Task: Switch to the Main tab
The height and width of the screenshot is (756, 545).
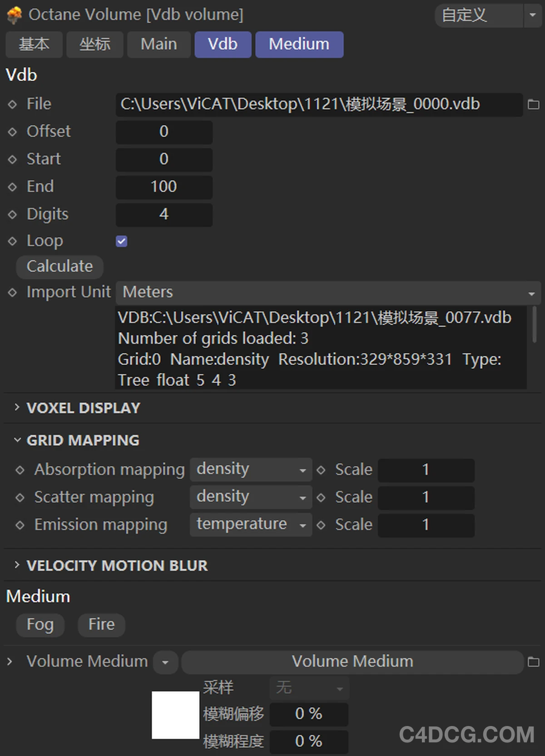Action: click(159, 45)
